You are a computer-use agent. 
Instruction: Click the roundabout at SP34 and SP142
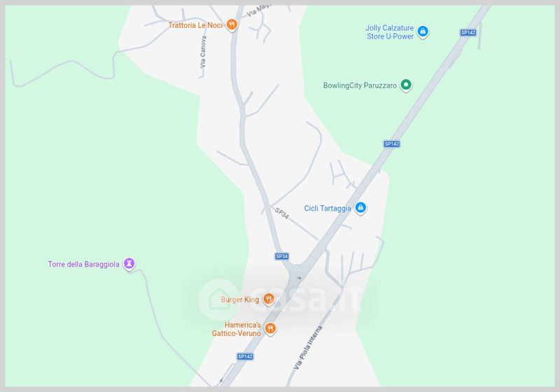pyautogui.click(x=297, y=274)
